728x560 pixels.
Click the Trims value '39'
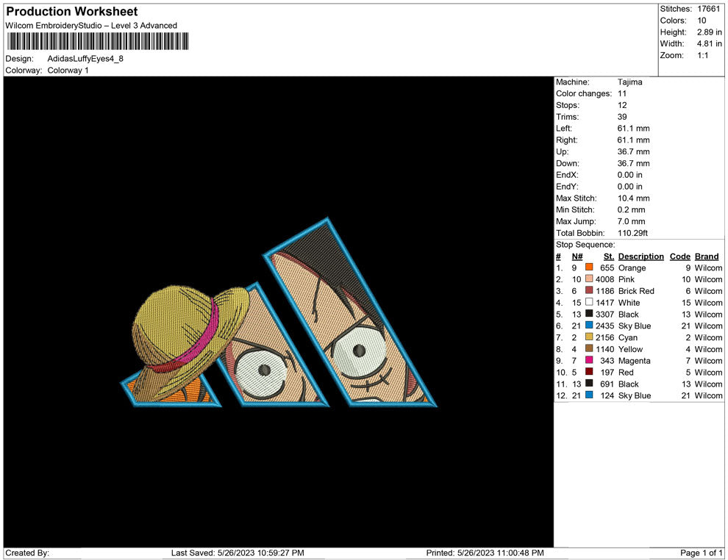[622, 116]
